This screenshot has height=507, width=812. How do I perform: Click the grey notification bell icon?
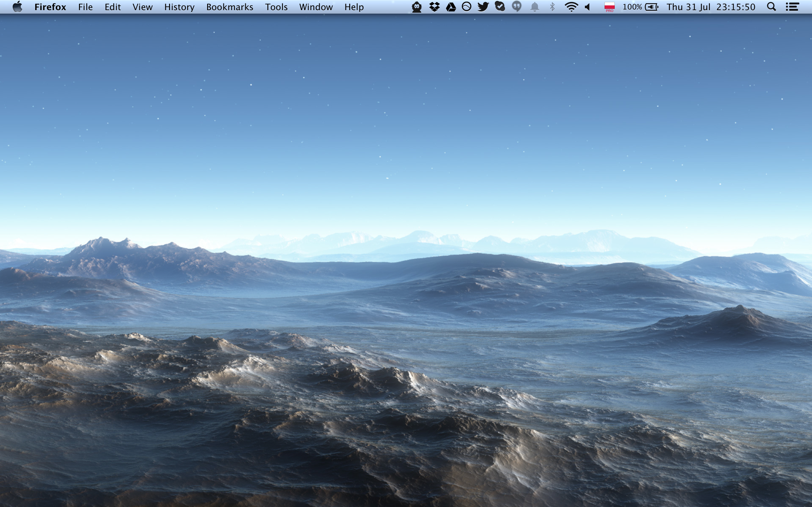tap(534, 7)
